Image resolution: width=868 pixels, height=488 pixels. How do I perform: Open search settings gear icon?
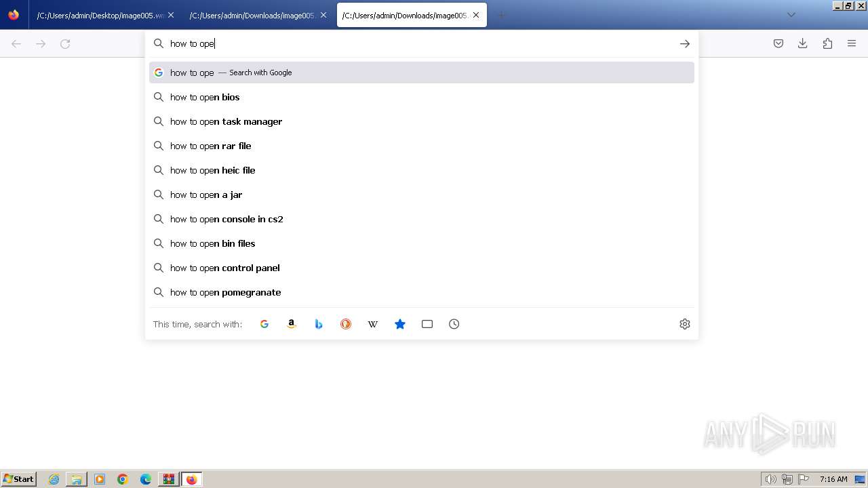[685, 324]
